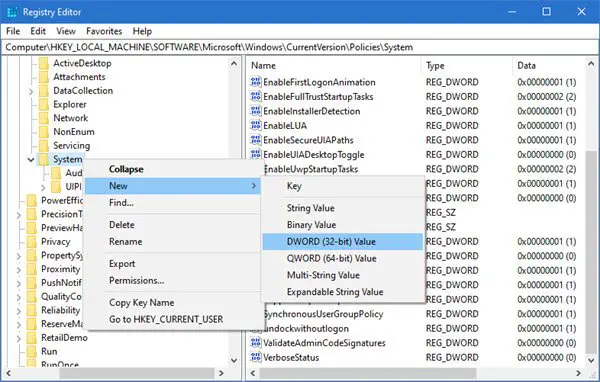Image resolution: width=600 pixels, height=382 pixels.
Task: Expand the UIPI subkey node
Action: pos(43,188)
